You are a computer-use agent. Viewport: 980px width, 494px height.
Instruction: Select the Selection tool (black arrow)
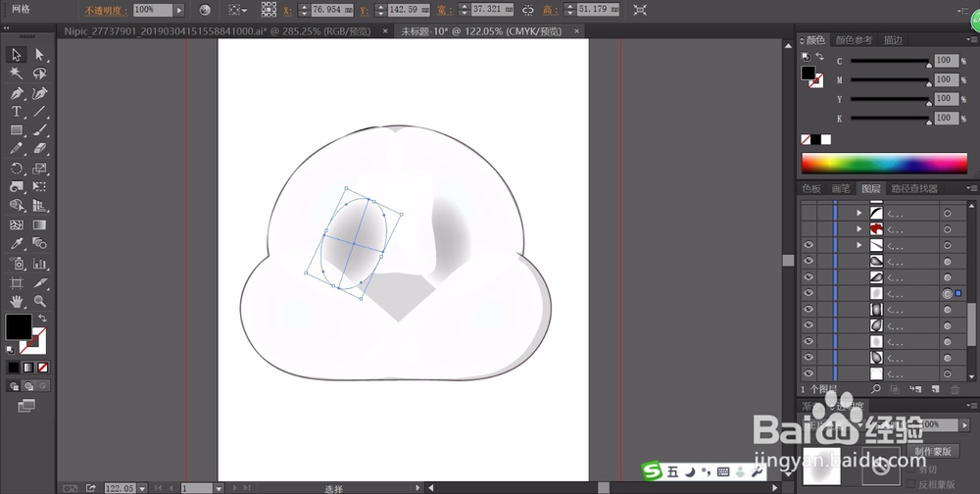click(x=17, y=55)
